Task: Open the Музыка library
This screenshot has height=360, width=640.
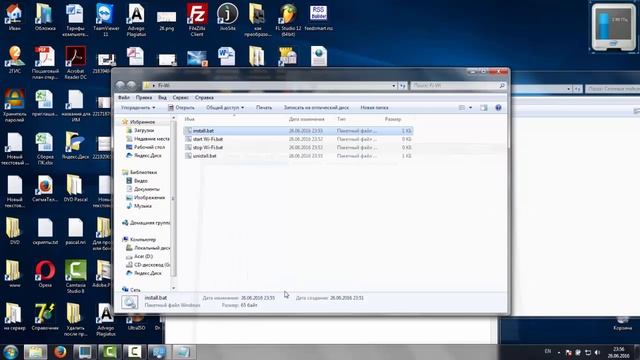Action: tap(139, 206)
